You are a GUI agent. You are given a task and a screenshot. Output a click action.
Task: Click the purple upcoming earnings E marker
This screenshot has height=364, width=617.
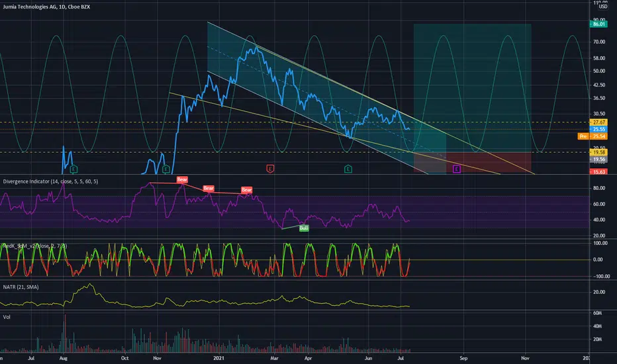pos(456,169)
